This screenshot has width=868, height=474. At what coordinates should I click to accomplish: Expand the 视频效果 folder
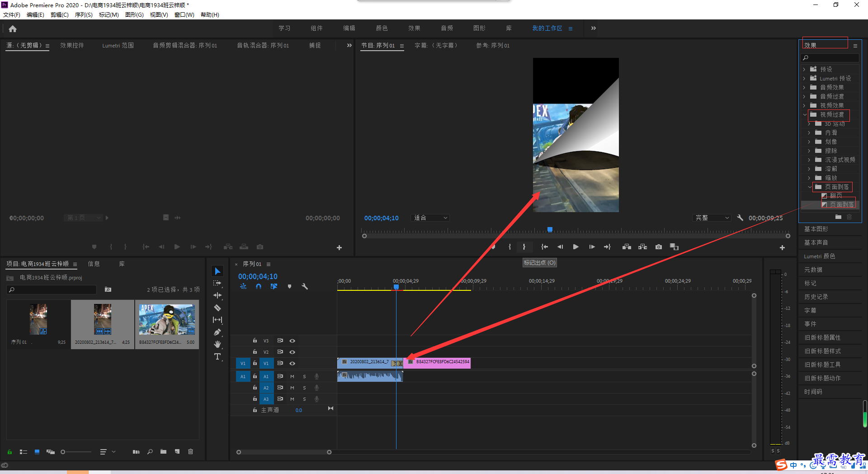point(804,105)
